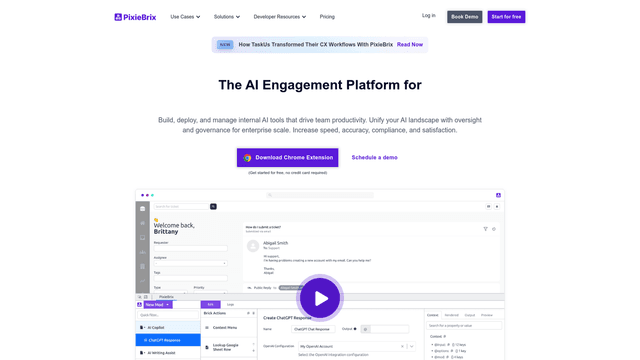Click the Download Chrome Extension button
640x360 pixels.
coord(287,158)
